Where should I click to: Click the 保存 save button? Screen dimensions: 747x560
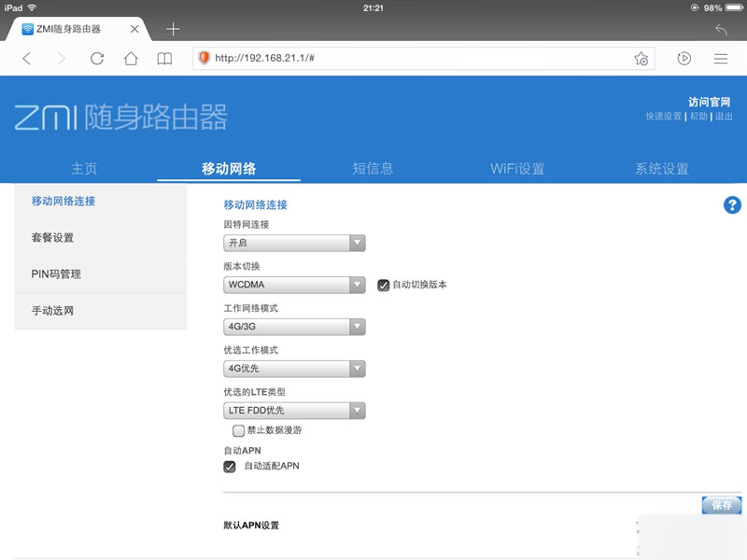[721, 505]
